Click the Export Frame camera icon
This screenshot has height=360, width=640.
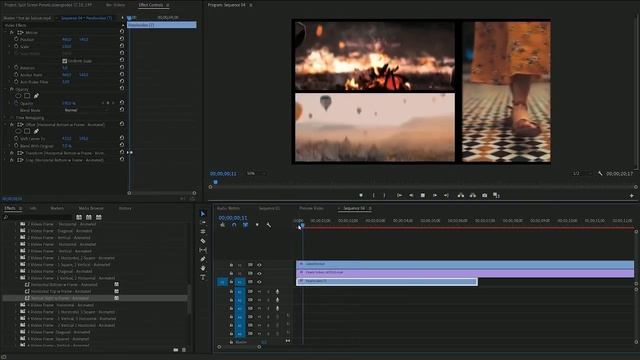pyautogui.click(x=484, y=196)
